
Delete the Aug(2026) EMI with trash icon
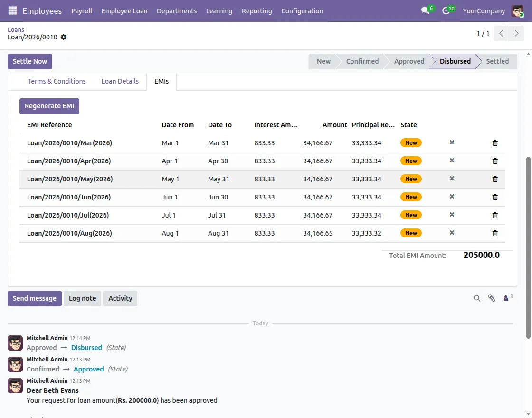pos(495,233)
